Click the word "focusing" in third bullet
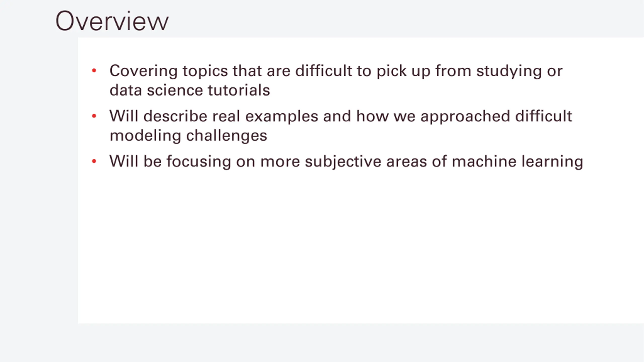 coord(199,162)
